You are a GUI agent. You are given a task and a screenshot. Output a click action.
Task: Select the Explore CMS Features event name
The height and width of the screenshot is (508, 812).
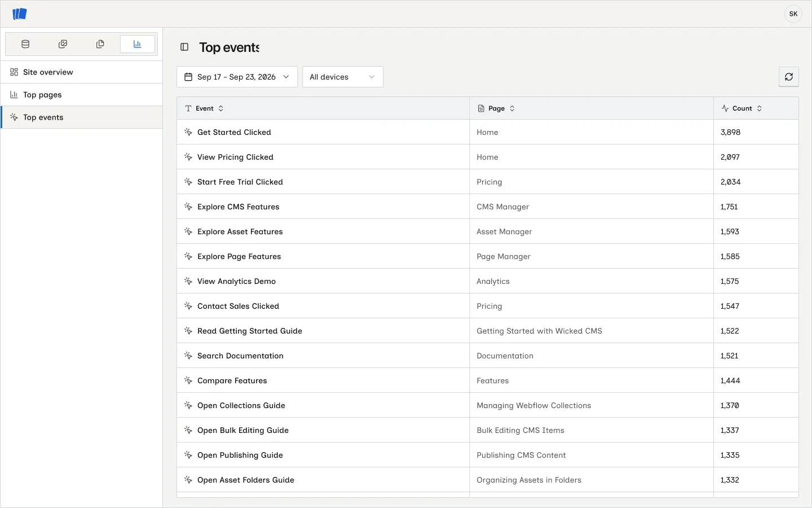[239, 207]
